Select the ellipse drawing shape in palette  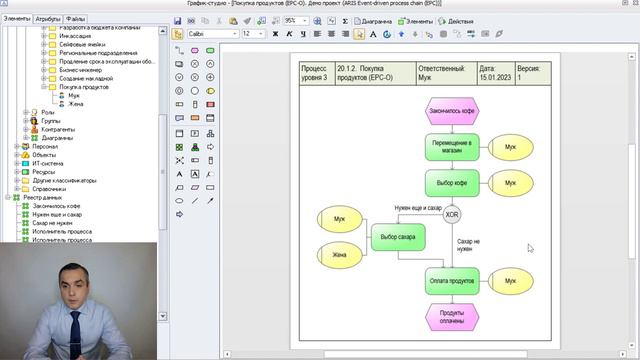[x=180, y=201]
